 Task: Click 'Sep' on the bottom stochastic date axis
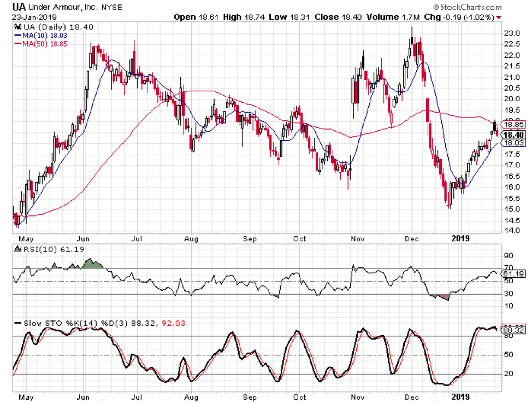250,397
